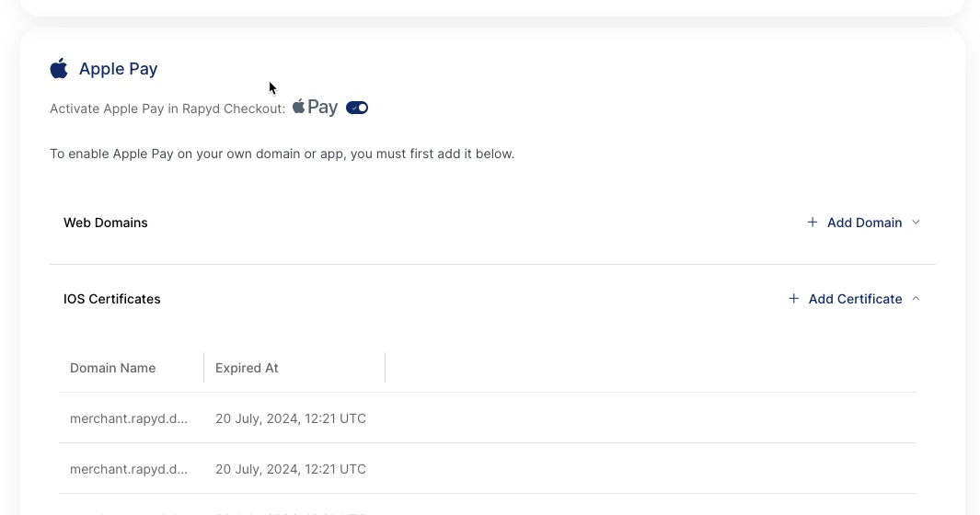Select the second merchant.rapyd.d... domain cell
The height and width of the screenshot is (515, 980).
pos(128,469)
